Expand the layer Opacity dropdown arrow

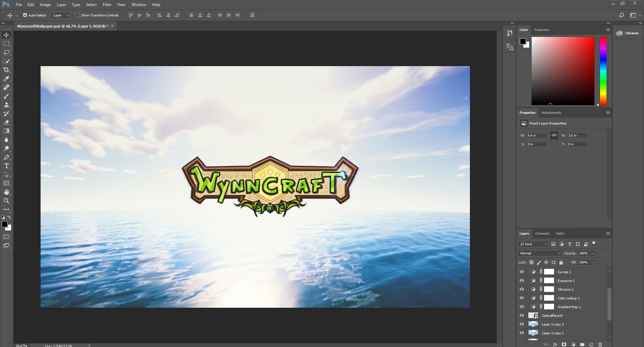(x=592, y=253)
